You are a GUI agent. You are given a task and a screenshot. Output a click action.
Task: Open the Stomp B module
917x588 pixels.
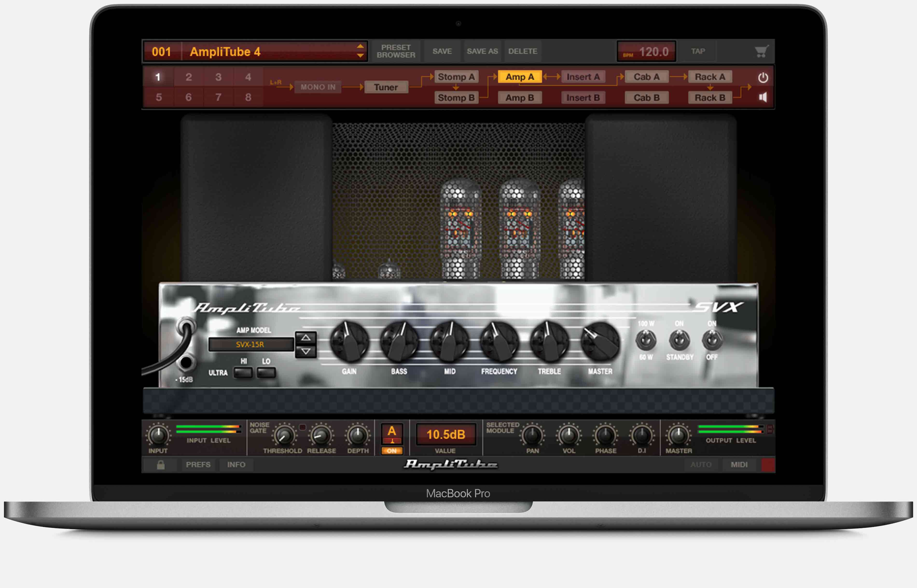coord(456,98)
